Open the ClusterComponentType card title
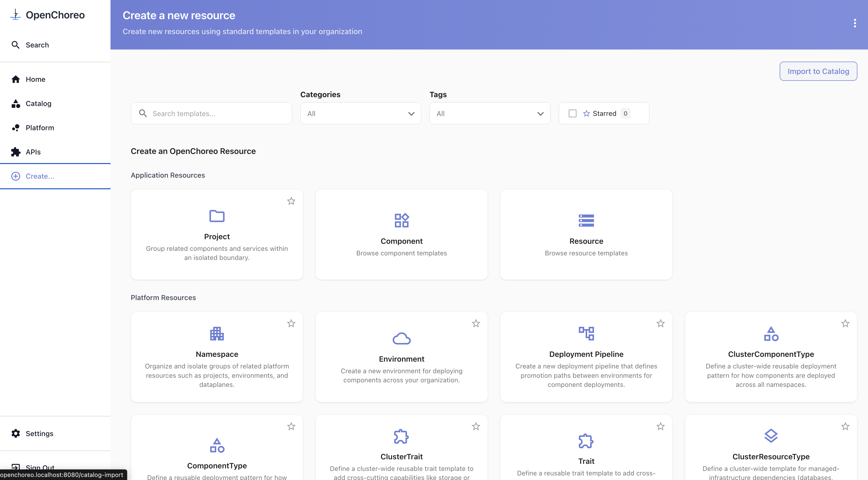The height and width of the screenshot is (480, 868). (771, 354)
